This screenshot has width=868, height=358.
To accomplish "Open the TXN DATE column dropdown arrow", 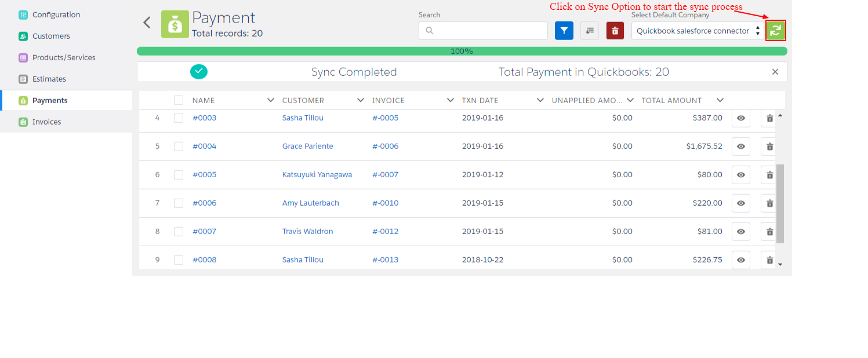I will click(540, 100).
